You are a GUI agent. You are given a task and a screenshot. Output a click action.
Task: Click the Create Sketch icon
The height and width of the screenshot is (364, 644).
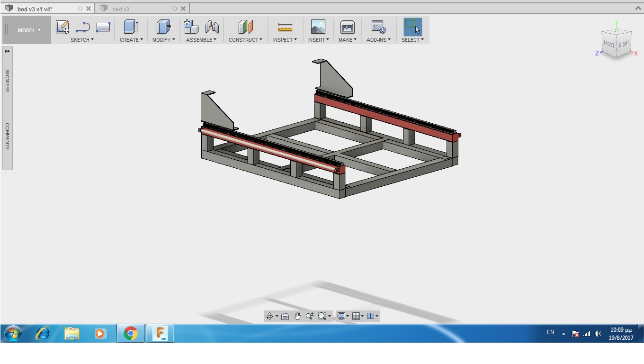(62, 27)
